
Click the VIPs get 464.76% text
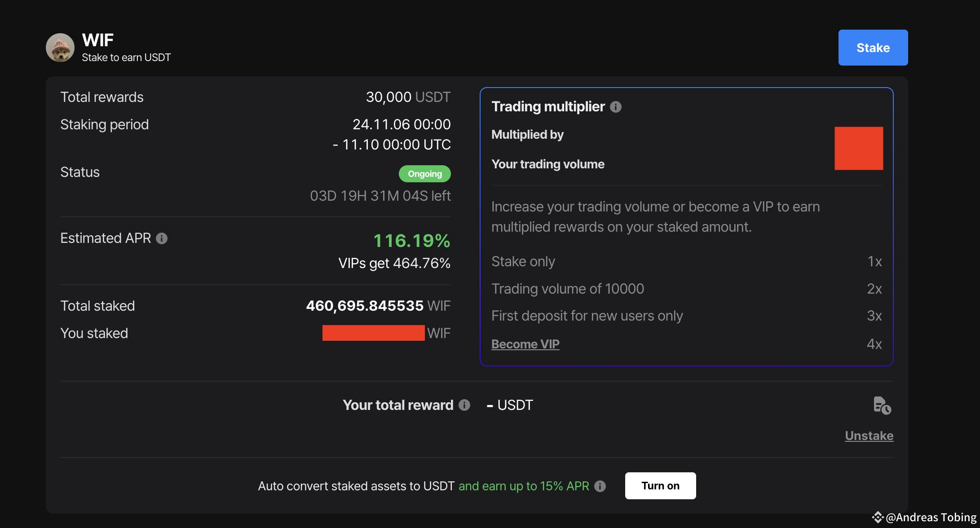tap(395, 264)
